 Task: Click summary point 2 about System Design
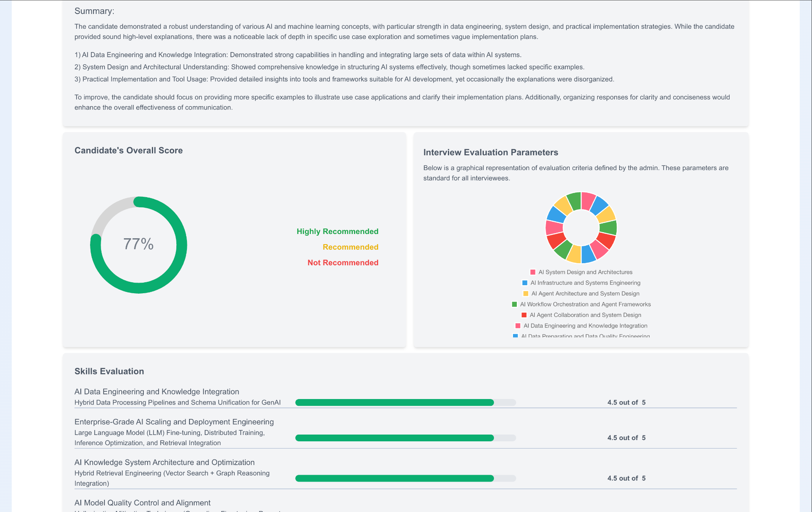point(329,67)
